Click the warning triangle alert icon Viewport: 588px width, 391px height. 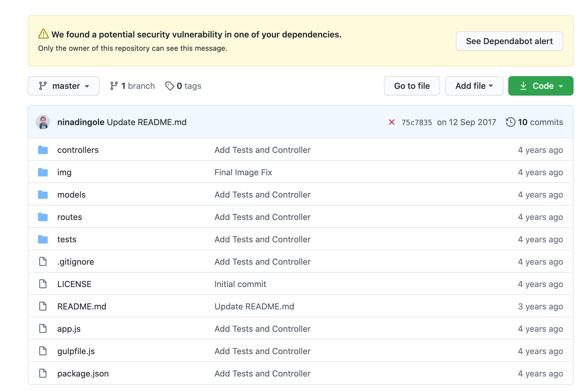pos(43,34)
